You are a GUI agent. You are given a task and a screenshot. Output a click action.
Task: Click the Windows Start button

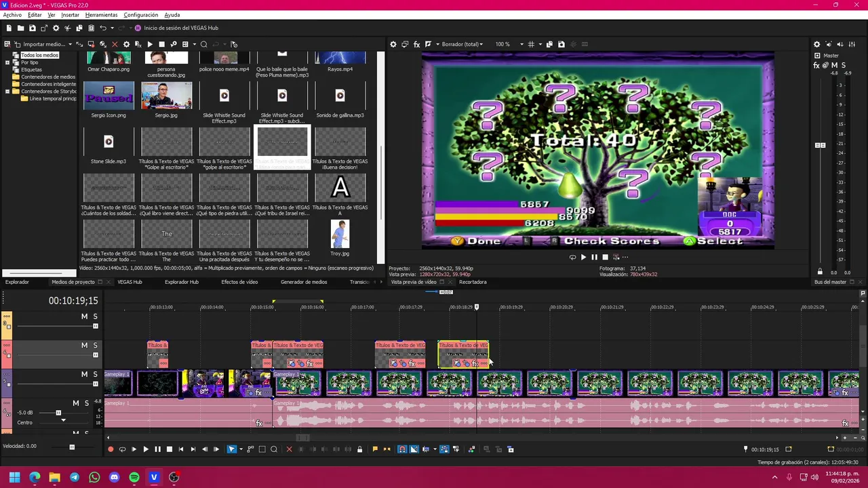click(14, 477)
